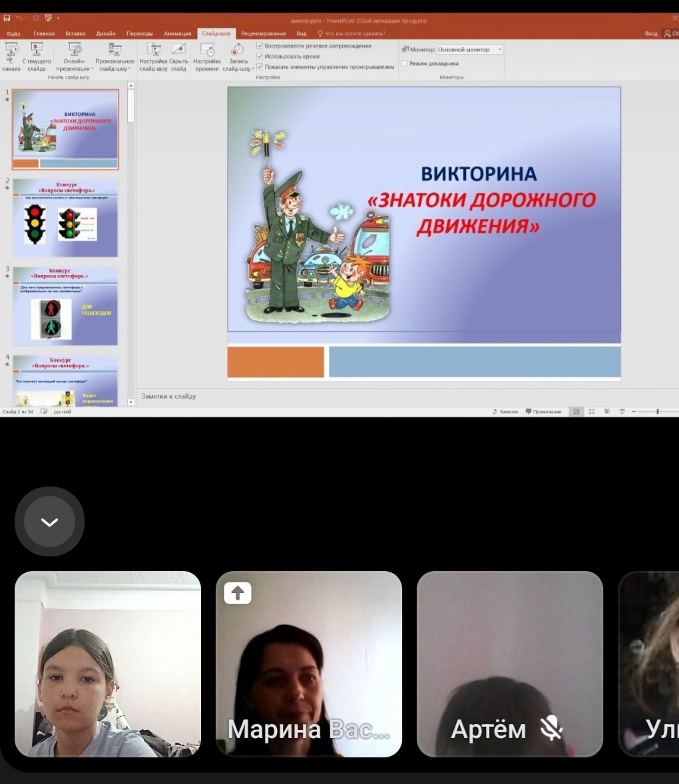Viewport: 679px width, 784px height.
Task: Click the 'русский' language indicator
Action: tap(63, 411)
